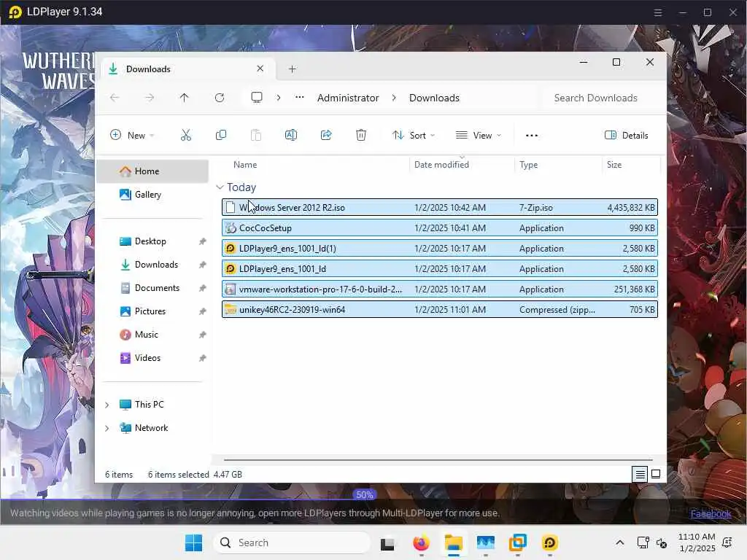The image size is (747, 560).
Task: Switch to details list view icon
Action: tap(640, 474)
